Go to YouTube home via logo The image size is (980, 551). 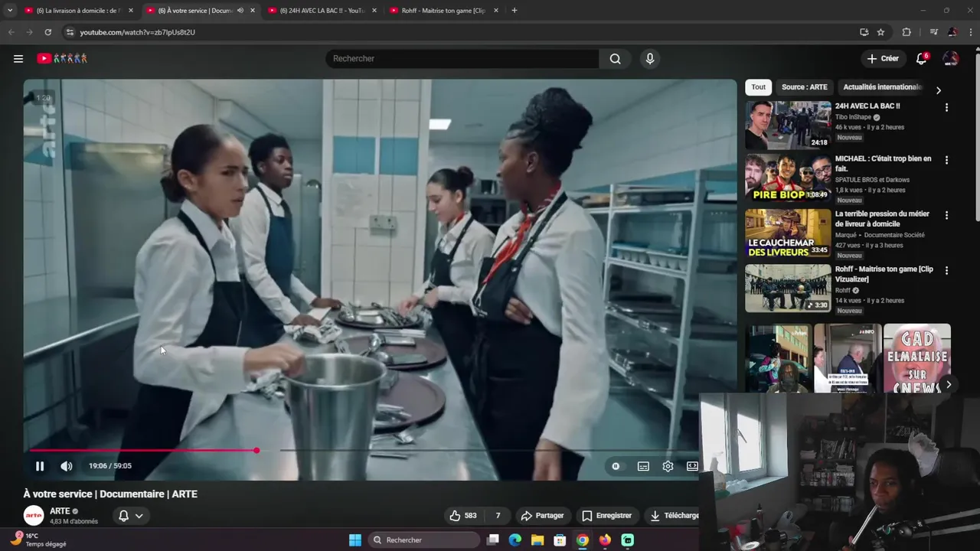pos(62,59)
